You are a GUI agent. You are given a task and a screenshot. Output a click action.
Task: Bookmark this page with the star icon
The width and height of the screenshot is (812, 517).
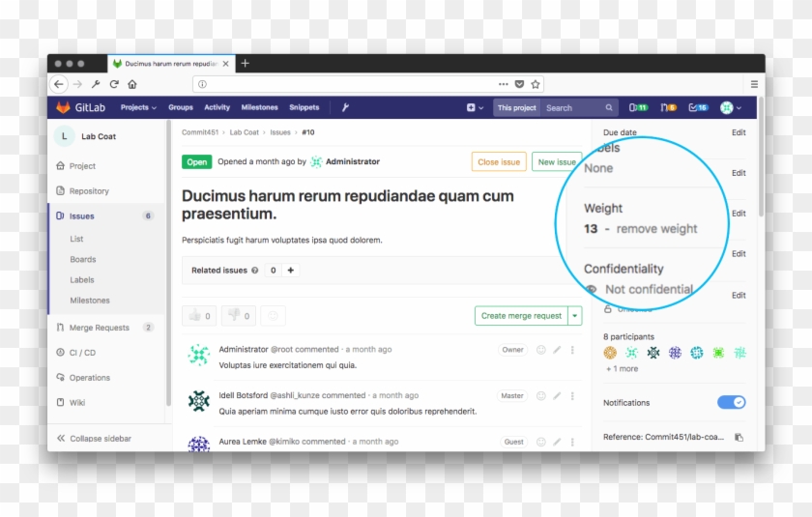[536, 84]
